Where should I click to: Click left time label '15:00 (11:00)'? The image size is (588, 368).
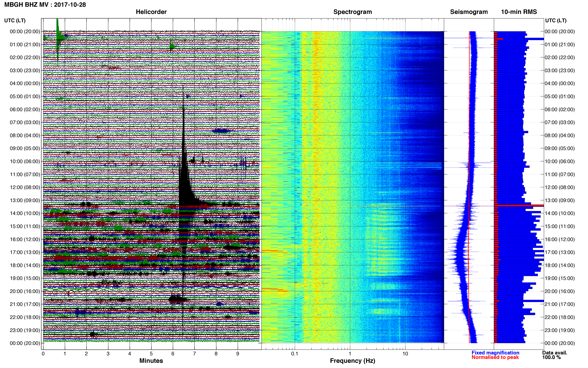pos(25,226)
